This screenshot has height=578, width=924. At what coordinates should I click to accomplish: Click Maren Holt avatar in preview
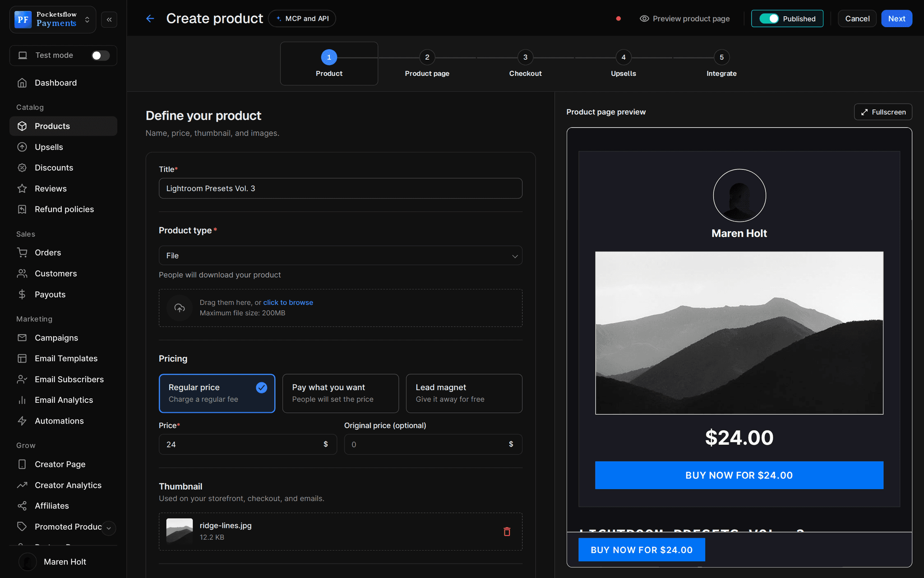739,196
